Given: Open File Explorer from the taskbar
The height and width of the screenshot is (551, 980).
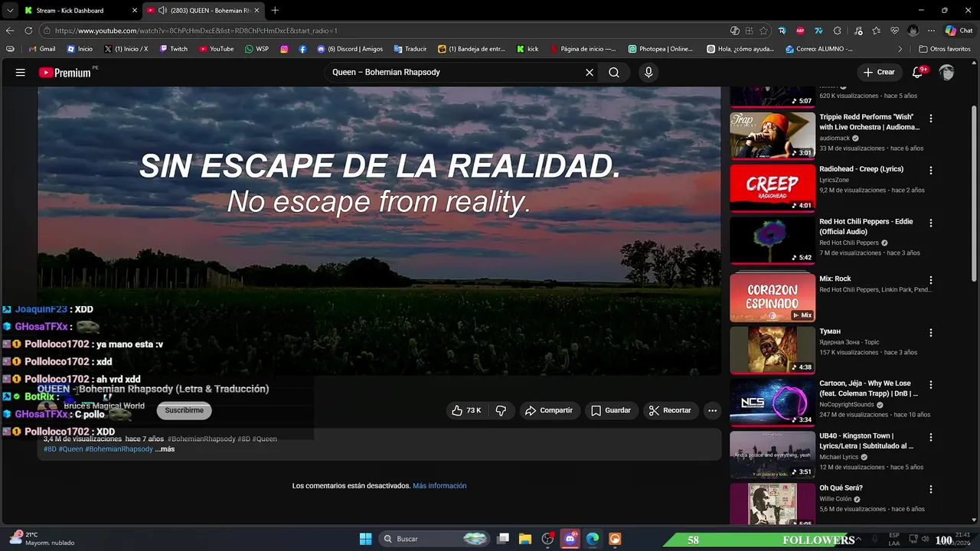Looking at the screenshot, I should [525, 539].
